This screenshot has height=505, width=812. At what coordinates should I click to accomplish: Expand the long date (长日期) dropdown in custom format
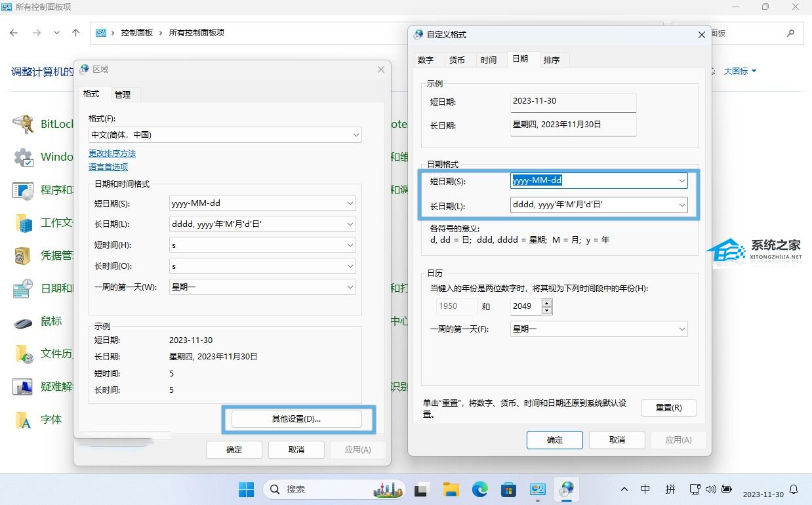(681, 205)
